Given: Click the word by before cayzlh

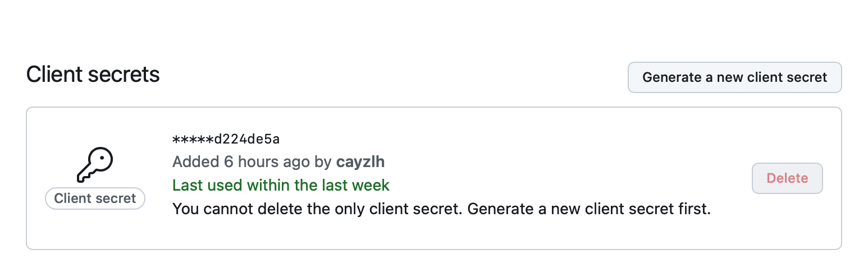Looking at the screenshot, I should [x=323, y=162].
